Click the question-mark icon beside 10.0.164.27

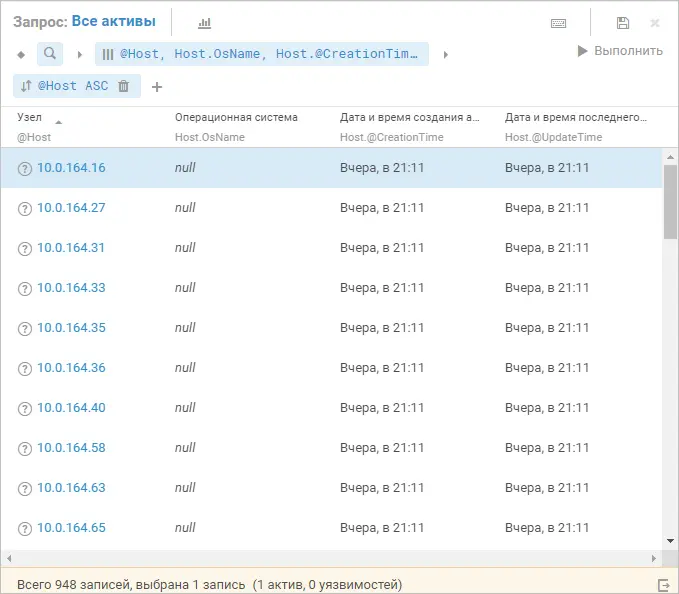point(25,209)
